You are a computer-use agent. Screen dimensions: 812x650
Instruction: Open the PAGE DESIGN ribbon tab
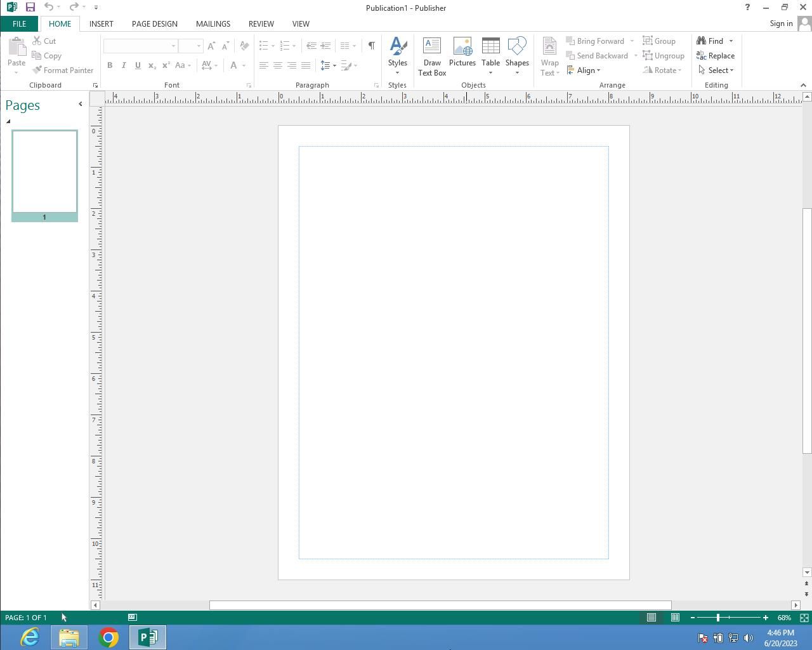pos(154,23)
